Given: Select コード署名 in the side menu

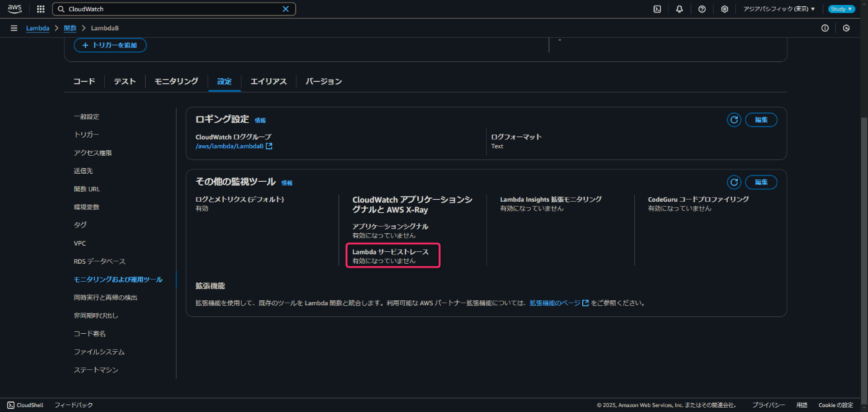Looking at the screenshot, I should tap(89, 333).
